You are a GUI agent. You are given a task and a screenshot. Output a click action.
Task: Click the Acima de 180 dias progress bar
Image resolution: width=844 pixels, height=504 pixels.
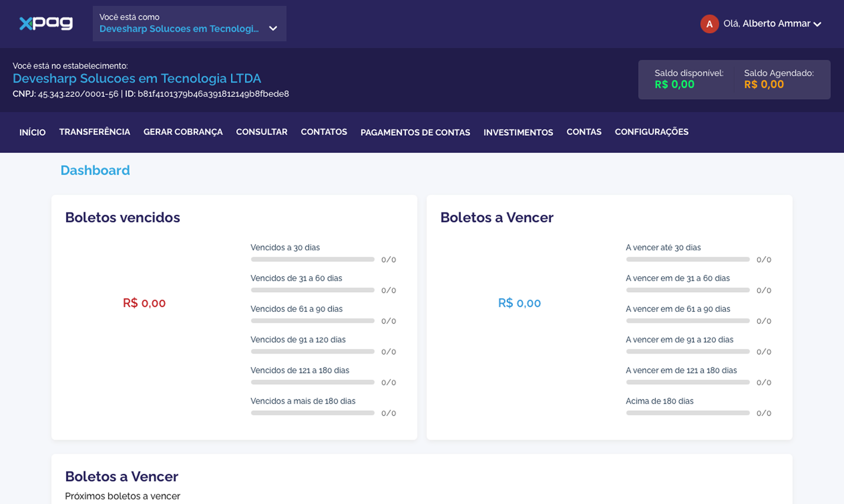point(688,413)
